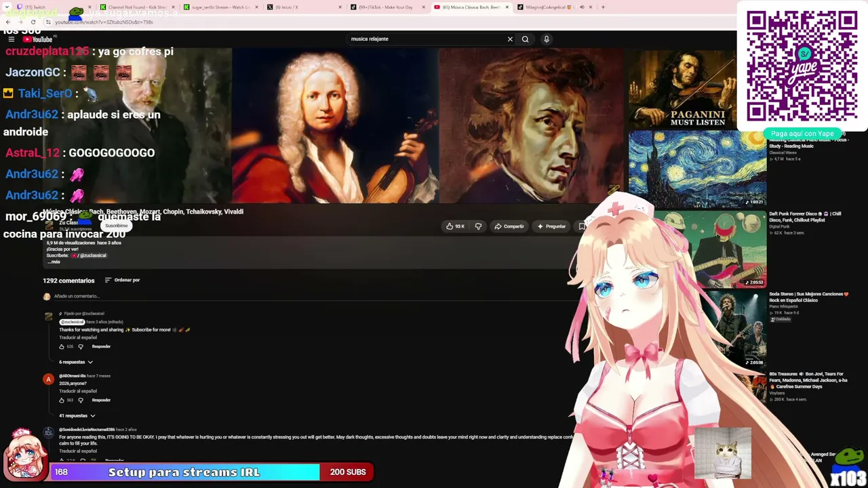Switch to the Twitch tab
The image size is (868, 488).
(x=52, y=7)
